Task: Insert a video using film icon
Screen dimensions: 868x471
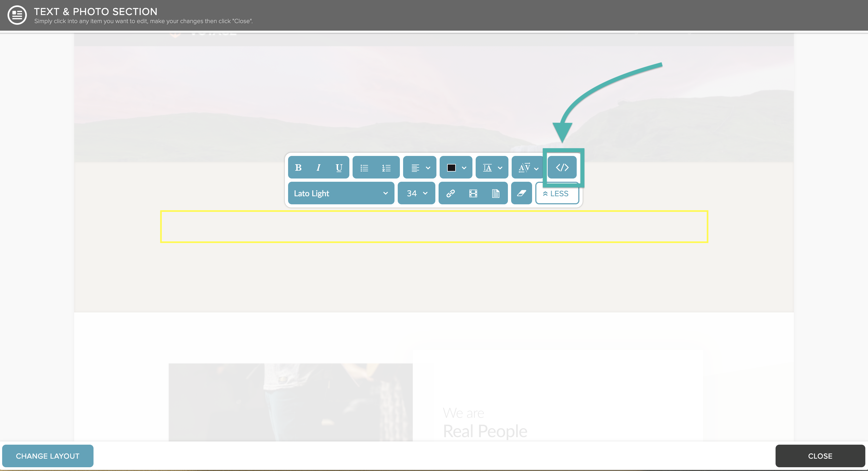Action: point(473,193)
